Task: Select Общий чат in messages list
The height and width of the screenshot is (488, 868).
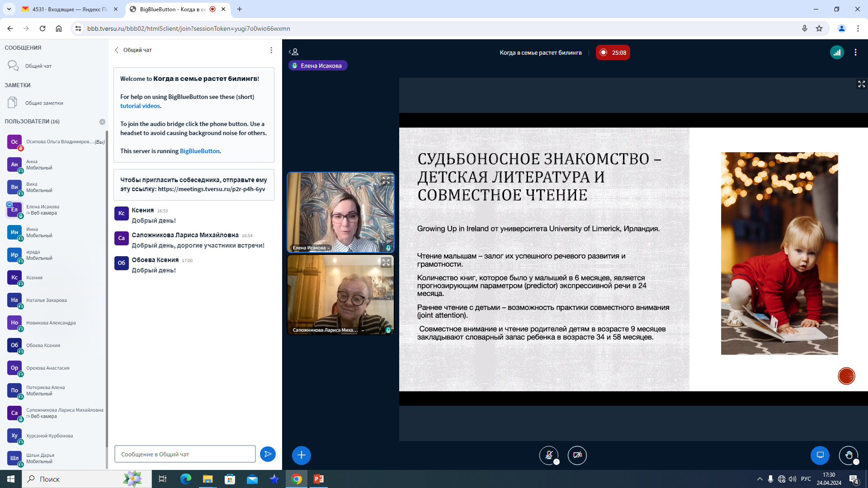Action: tap(38, 66)
